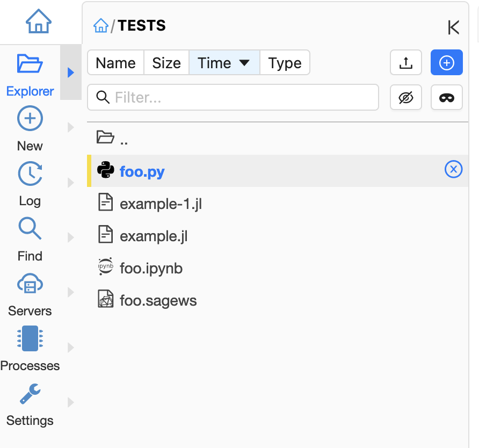Open the Explorer folder icon in sidebar
The height and width of the screenshot is (448, 479).
click(30, 64)
